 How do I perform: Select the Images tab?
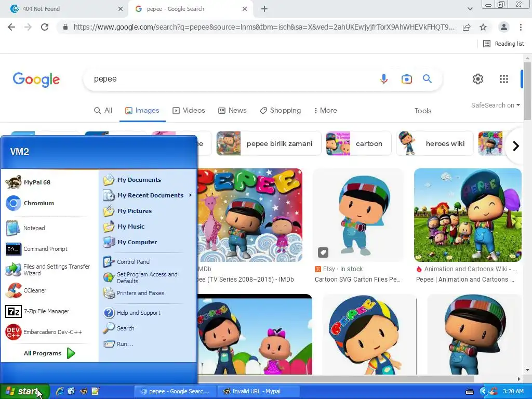pos(142,111)
